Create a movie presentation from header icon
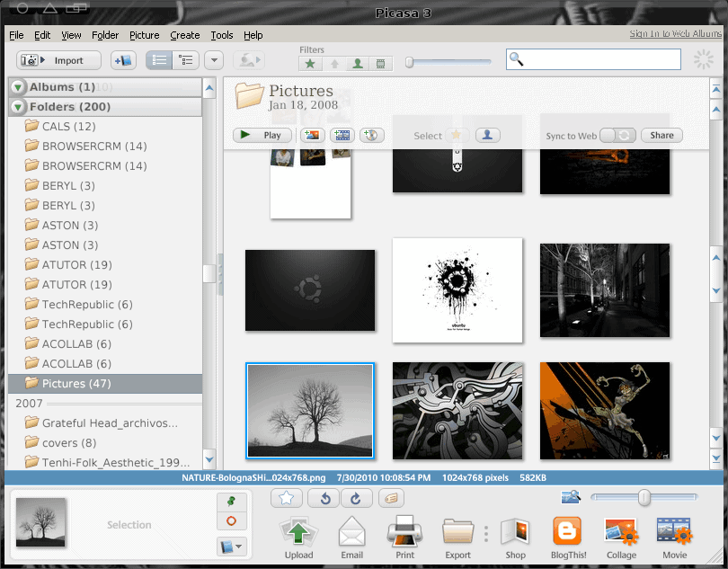This screenshot has width=728, height=569. pos(342,135)
